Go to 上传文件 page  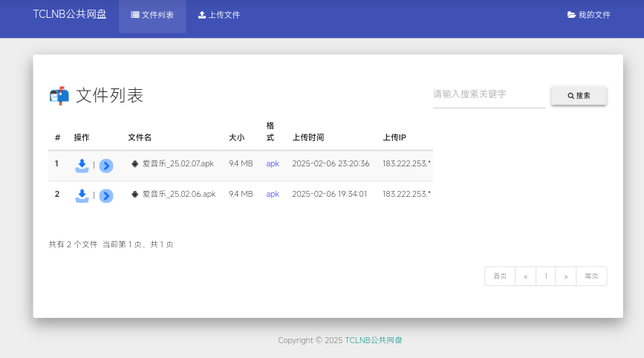[x=219, y=15]
